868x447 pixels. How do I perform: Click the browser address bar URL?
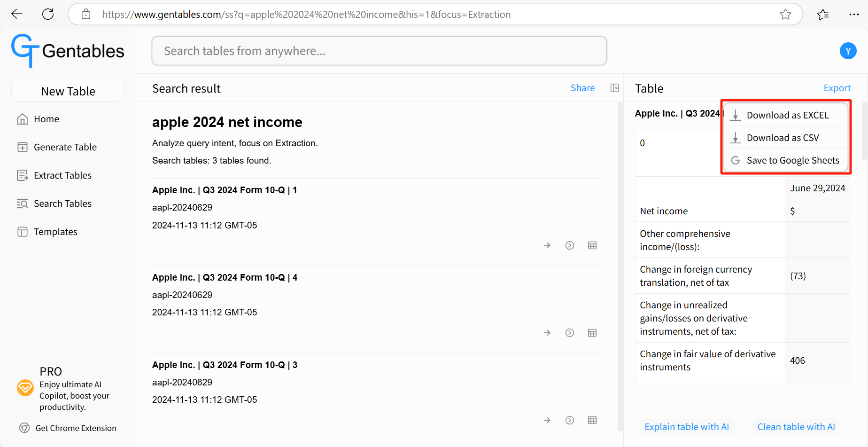(x=306, y=15)
